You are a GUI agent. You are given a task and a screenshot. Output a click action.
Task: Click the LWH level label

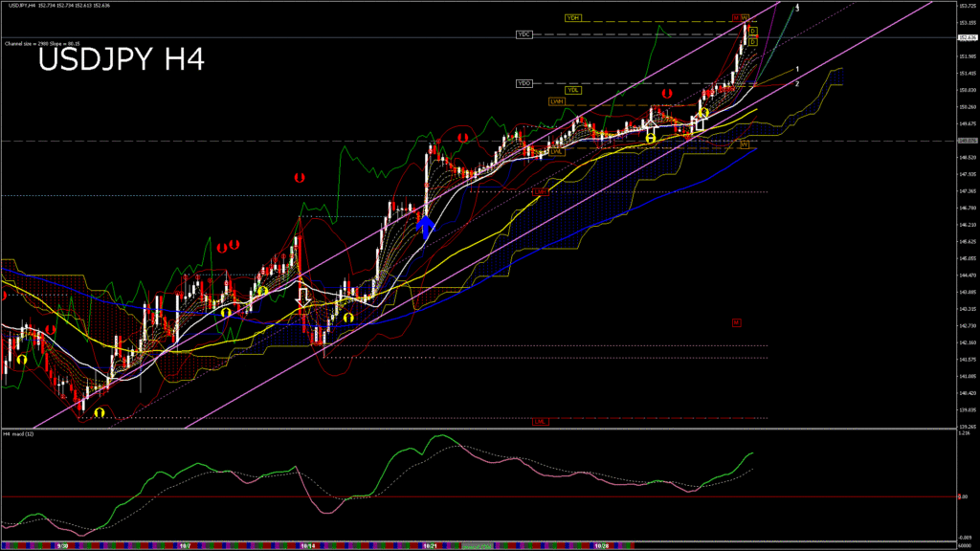556,101
